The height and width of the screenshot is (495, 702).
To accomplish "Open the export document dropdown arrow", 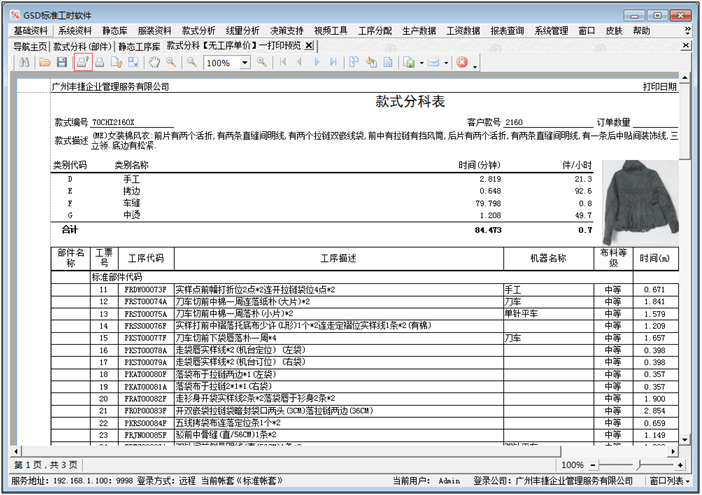I will click(x=422, y=63).
